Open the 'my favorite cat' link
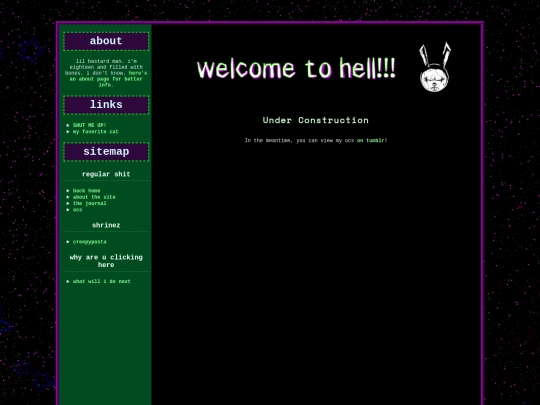The image size is (540, 405). pyautogui.click(x=95, y=132)
